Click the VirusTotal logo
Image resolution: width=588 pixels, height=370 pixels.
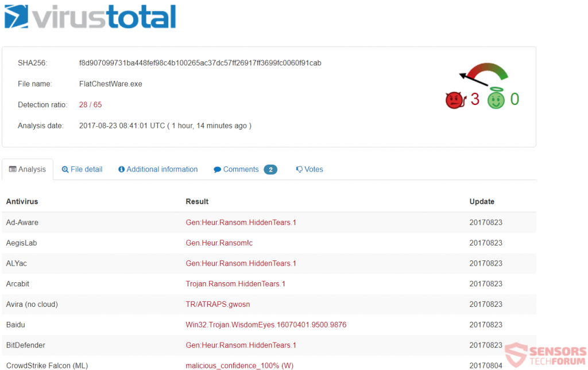tap(90, 17)
